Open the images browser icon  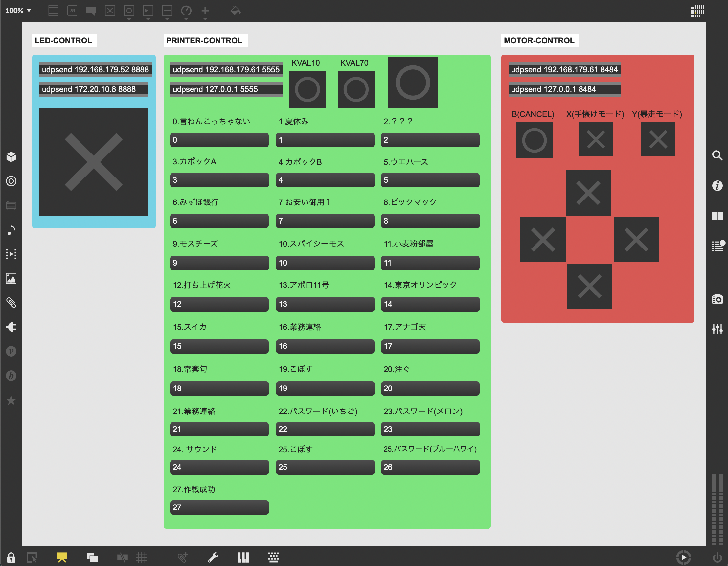click(11, 278)
